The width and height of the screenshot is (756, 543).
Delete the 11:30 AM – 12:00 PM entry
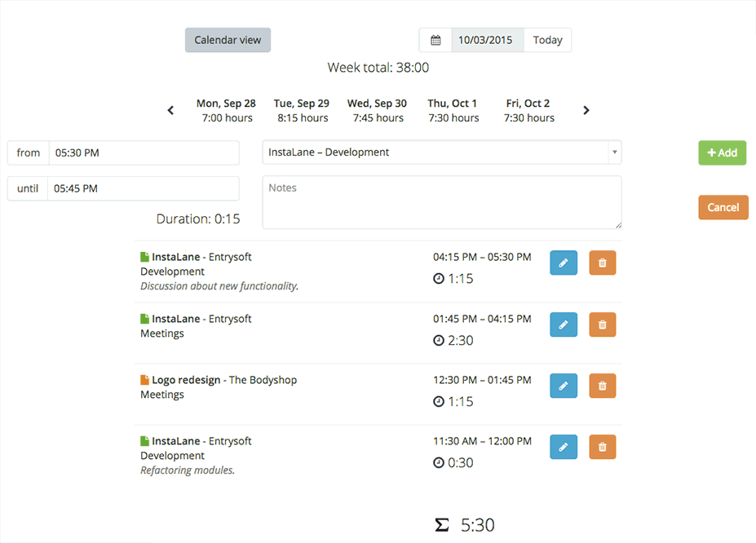click(603, 447)
